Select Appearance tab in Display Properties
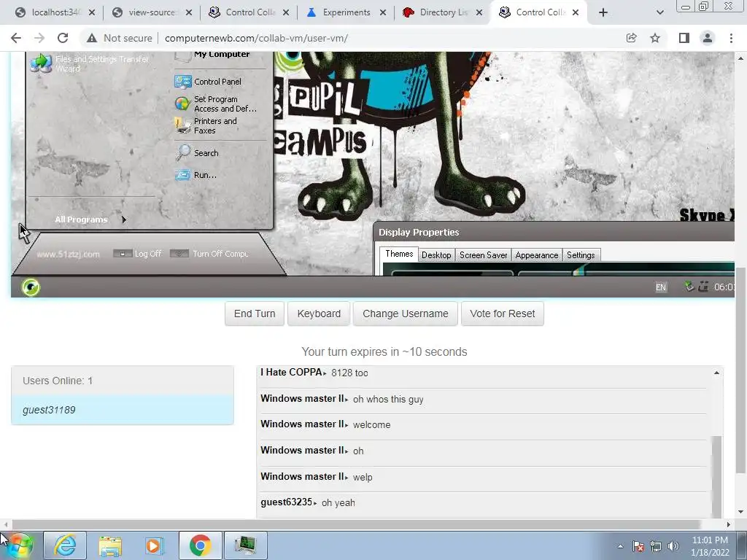The width and height of the screenshot is (747, 560). [x=536, y=255]
